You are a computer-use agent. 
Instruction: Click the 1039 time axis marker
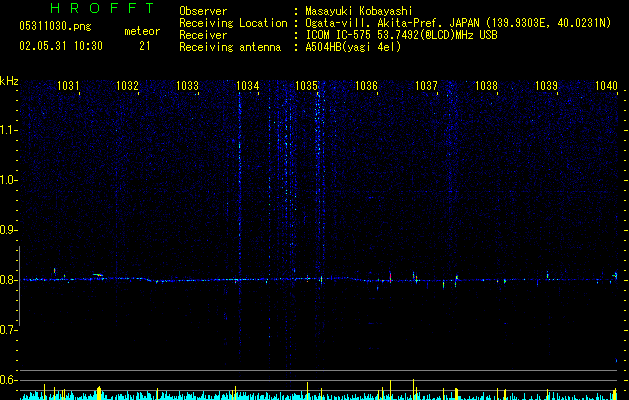(x=546, y=86)
